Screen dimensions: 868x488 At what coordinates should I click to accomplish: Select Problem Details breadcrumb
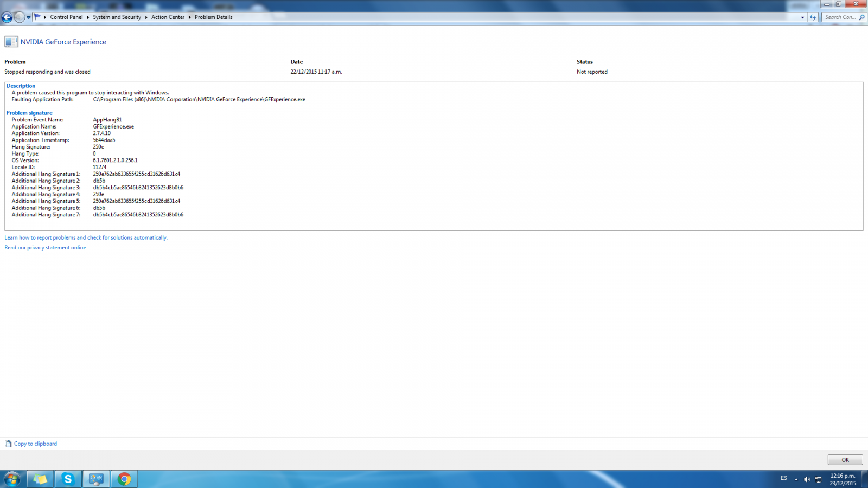[213, 17]
